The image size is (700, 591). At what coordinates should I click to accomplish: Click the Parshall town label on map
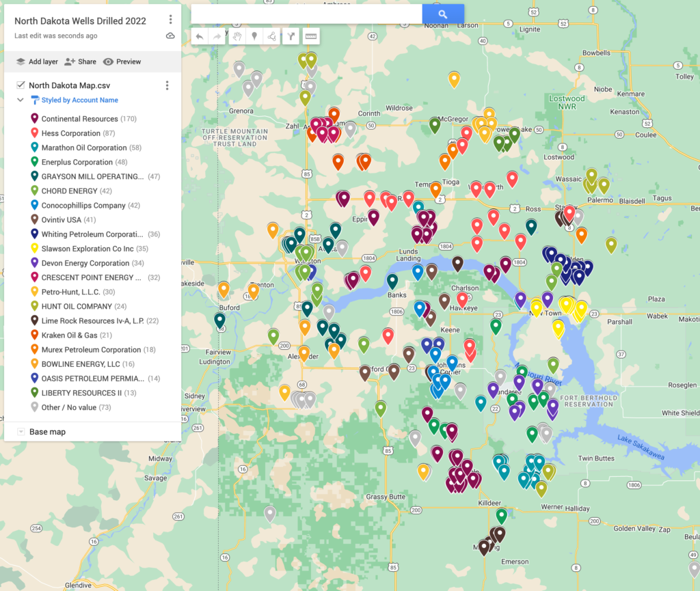point(619,322)
